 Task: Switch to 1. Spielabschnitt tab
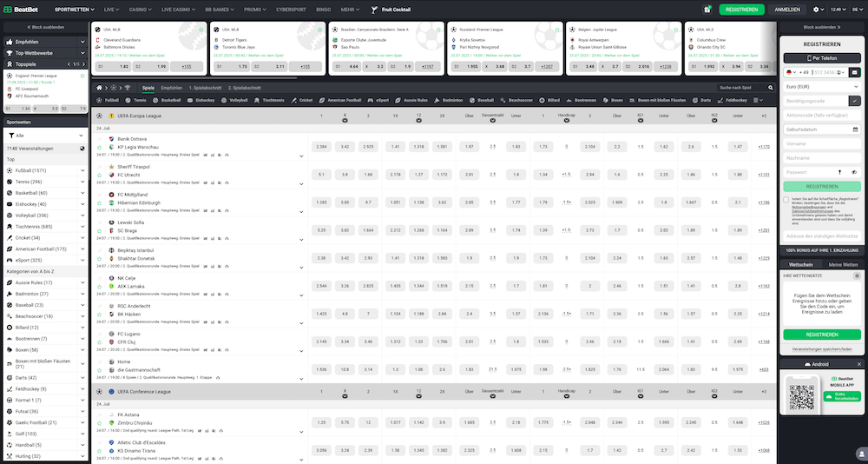point(206,88)
